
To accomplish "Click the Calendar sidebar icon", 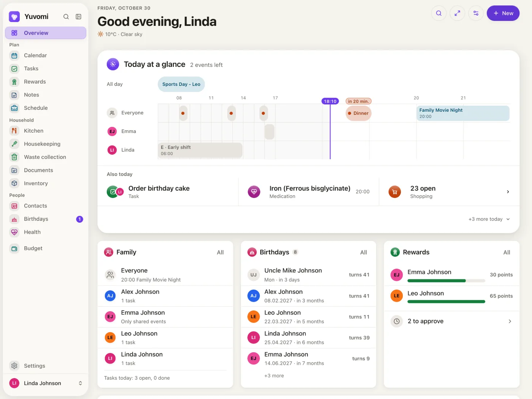I will [x=14, y=55].
